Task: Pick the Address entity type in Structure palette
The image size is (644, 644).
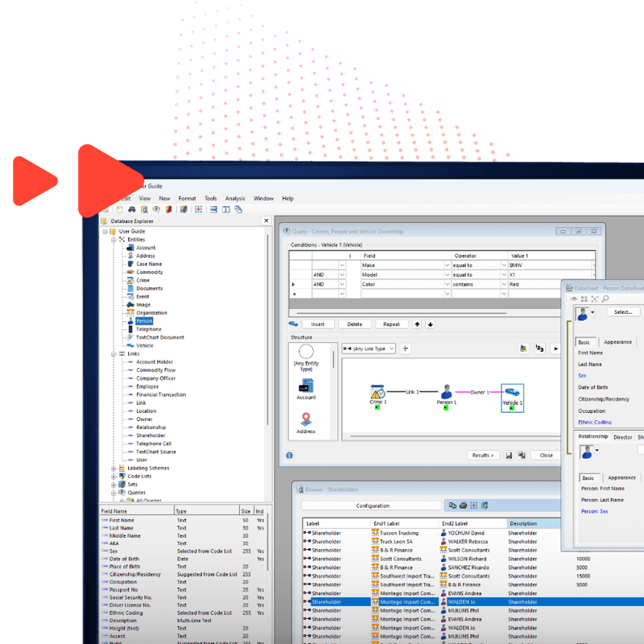Action: (x=306, y=420)
